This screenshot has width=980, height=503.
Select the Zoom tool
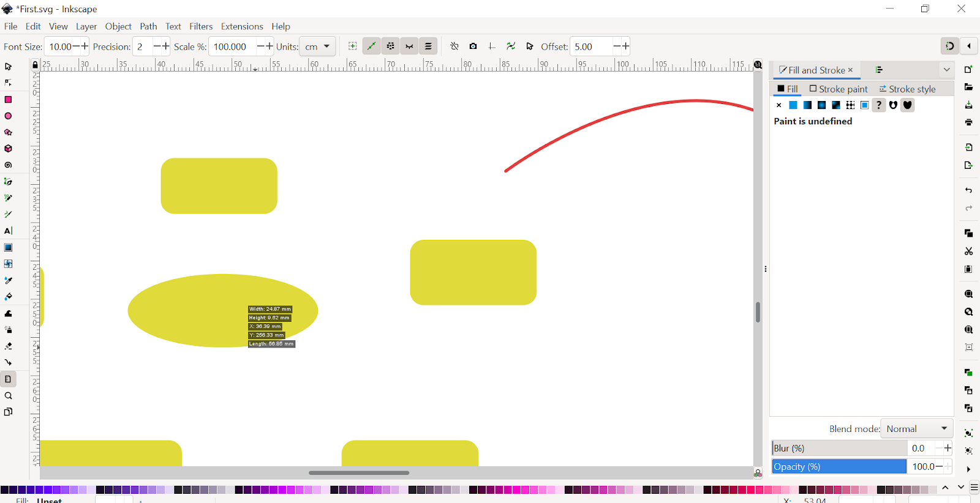pos(9,396)
